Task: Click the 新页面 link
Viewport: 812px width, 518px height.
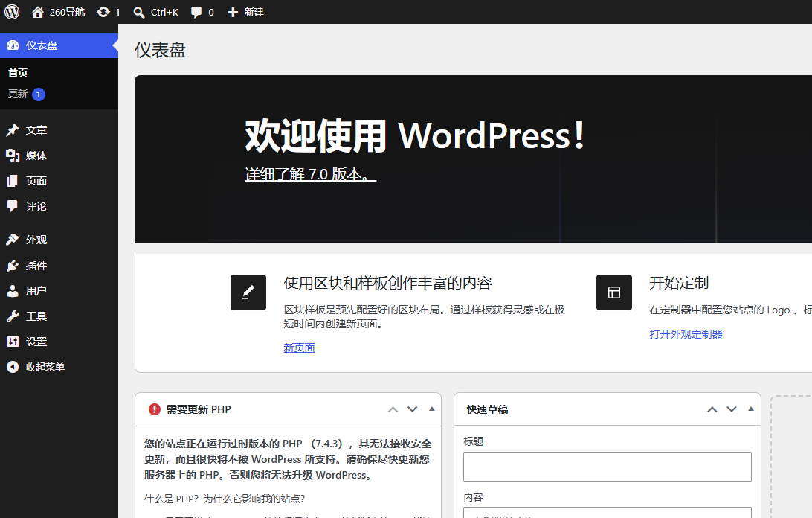Action: coord(299,348)
